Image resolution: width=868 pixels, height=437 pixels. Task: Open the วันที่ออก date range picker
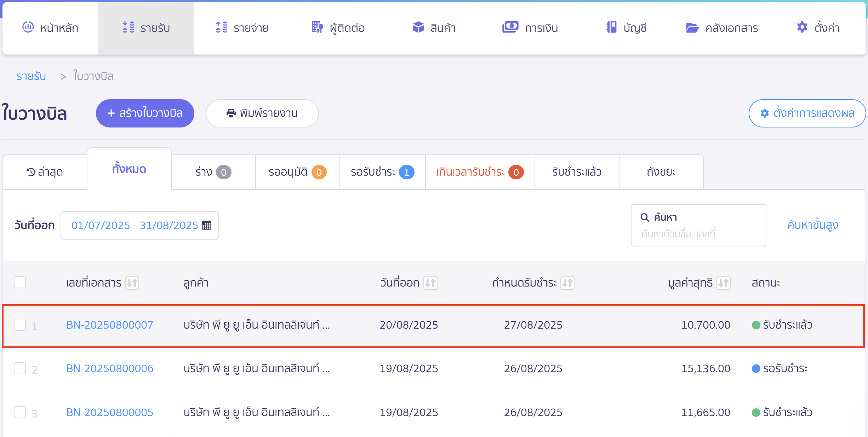click(x=140, y=226)
